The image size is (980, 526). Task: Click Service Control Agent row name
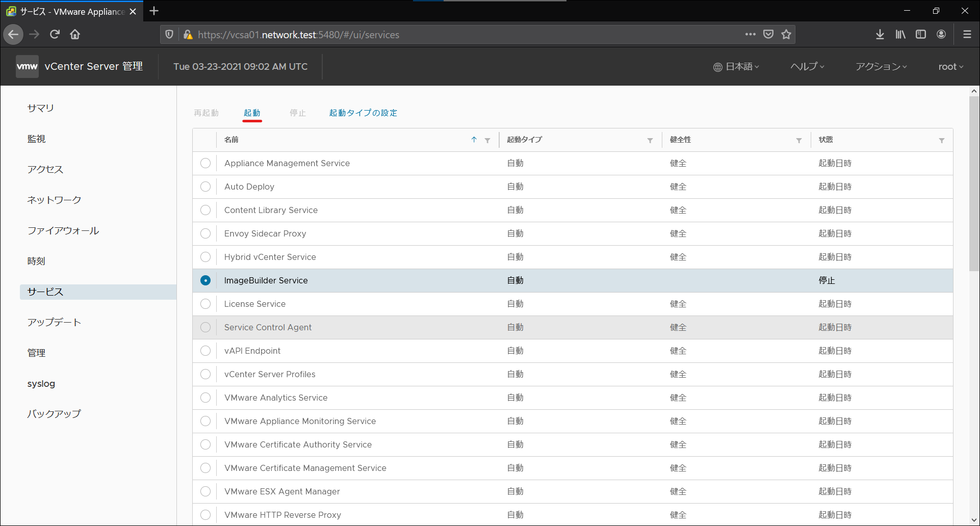click(268, 327)
